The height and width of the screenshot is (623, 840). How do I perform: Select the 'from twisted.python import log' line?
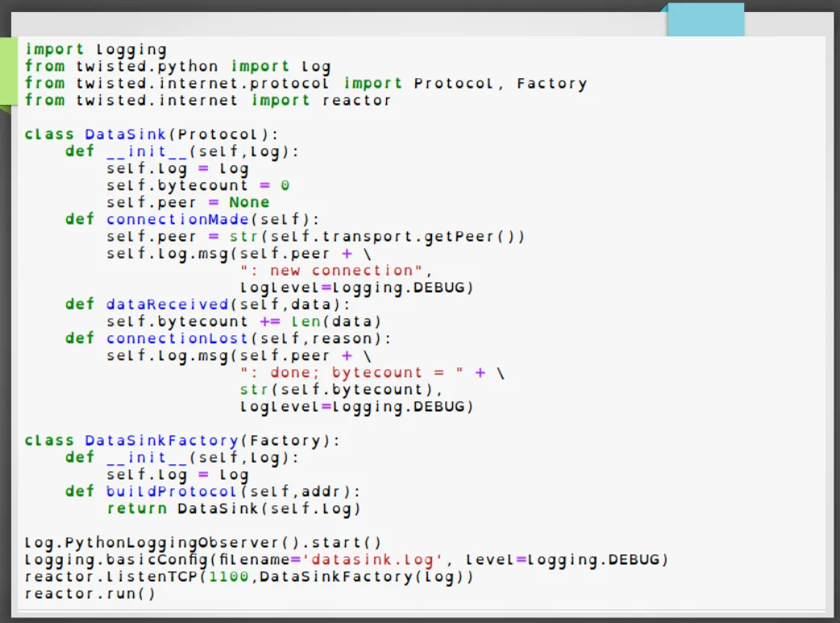(178, 66)
